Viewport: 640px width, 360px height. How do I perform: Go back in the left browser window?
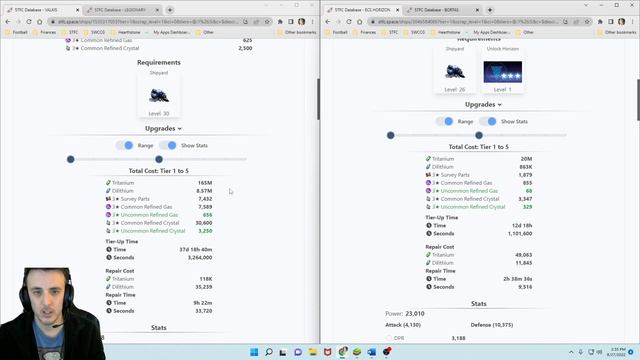pyautogui.click(x=8, y=22)
